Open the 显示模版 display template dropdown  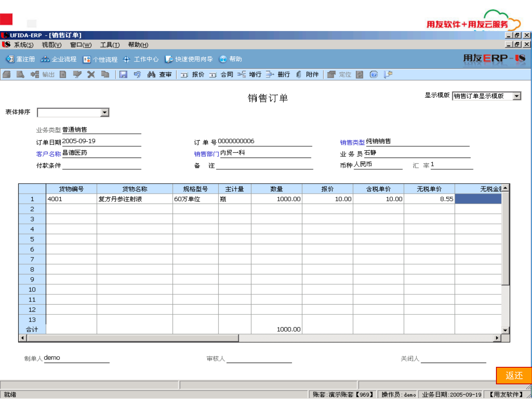click(517, 96)
